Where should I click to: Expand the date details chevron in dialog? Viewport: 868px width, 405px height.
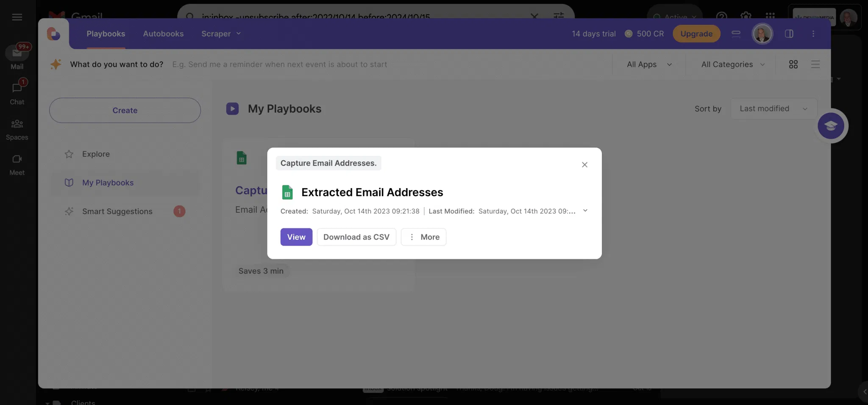(585, 211)
